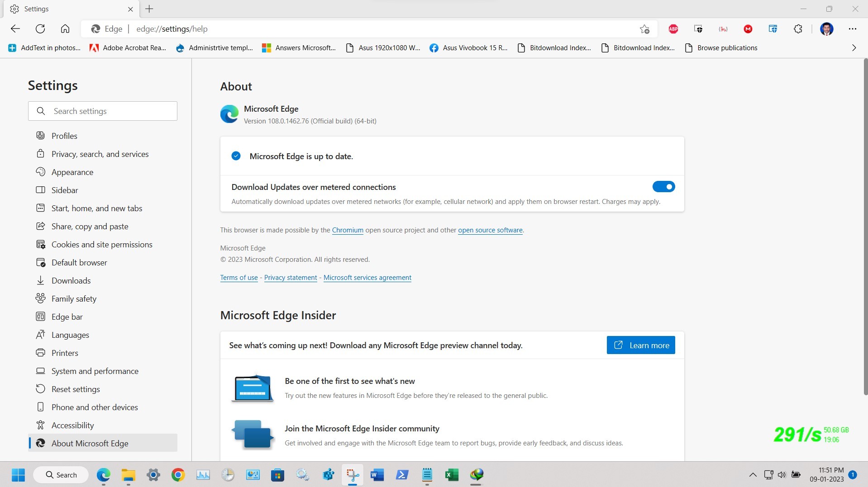Open the taskbar clock and date
Screen dimensions: 868x487
coord(827,475)
